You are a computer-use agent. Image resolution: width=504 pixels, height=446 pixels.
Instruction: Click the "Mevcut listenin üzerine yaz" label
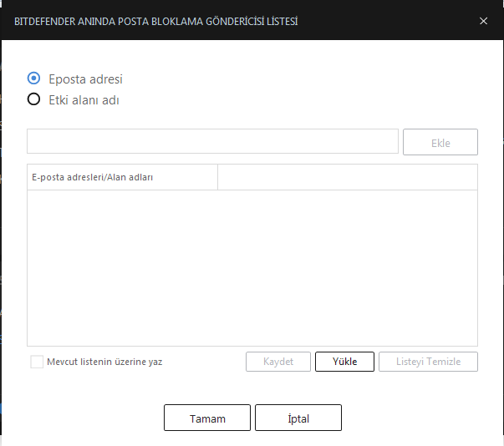[105, 362]
